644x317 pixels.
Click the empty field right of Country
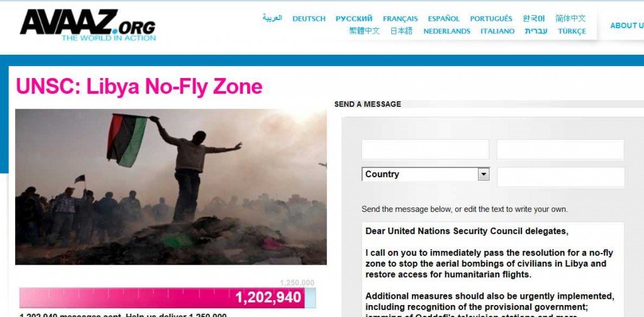pyautogui.click(x=560, y=177)
